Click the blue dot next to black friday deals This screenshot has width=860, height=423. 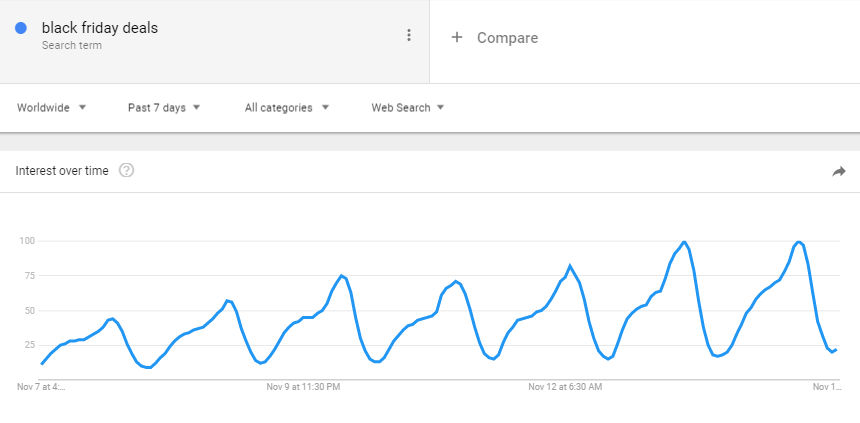(21, 29)
